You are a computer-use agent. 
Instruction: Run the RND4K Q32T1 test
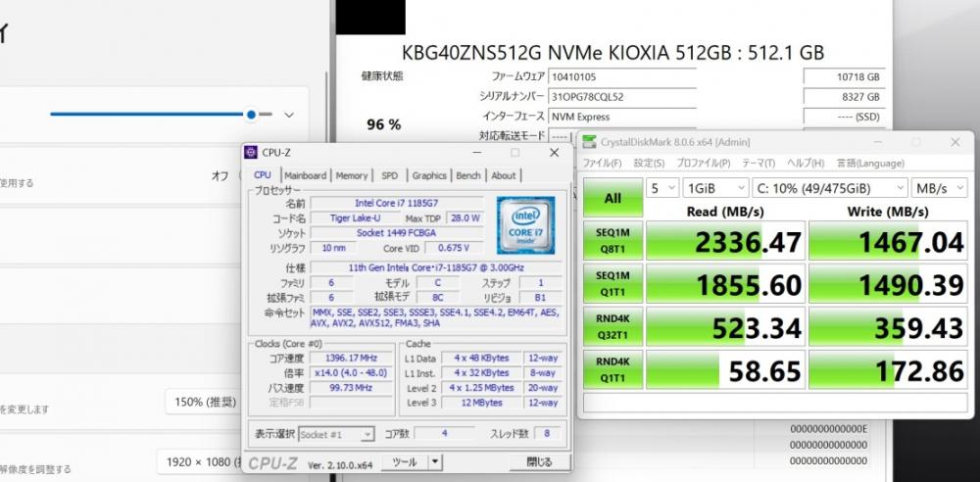(x=612, y=326)
